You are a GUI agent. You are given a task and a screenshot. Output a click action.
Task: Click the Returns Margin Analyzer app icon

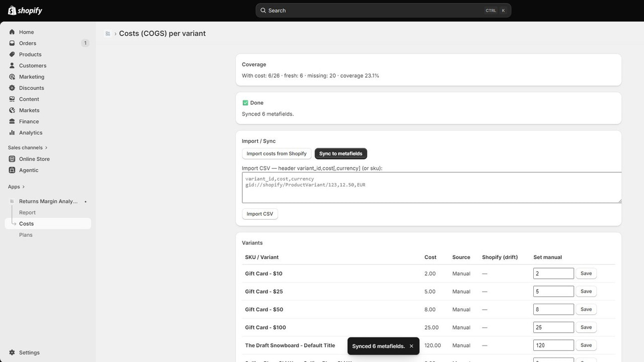pos(12,201)
